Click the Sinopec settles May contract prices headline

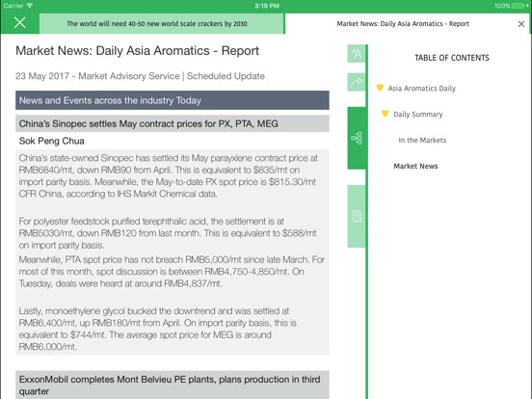click(x=172, y=123)
